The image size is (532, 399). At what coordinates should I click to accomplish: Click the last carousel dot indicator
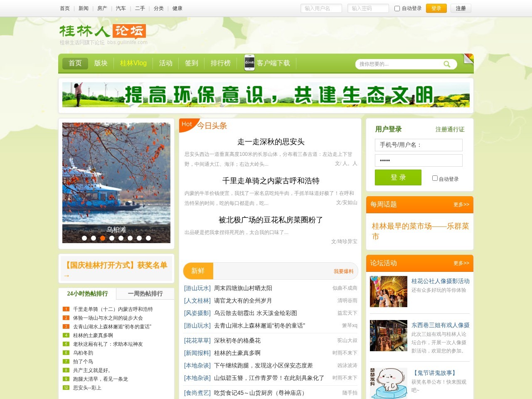tap(148, 238)
